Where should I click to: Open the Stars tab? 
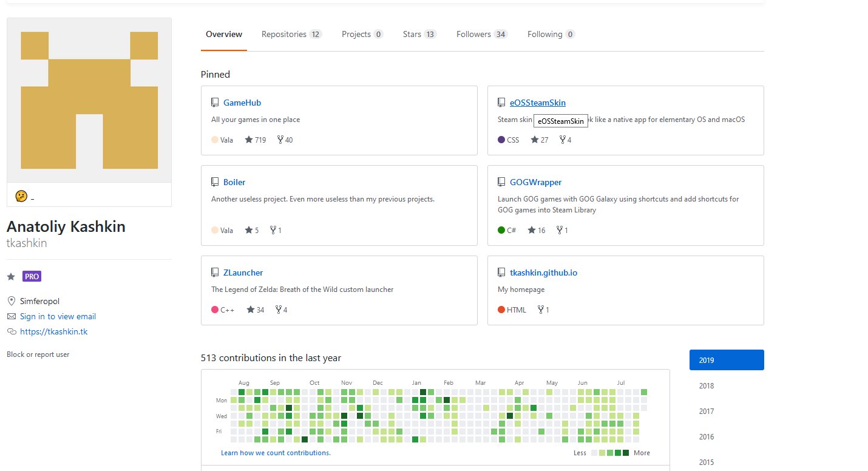coord(419,35)
